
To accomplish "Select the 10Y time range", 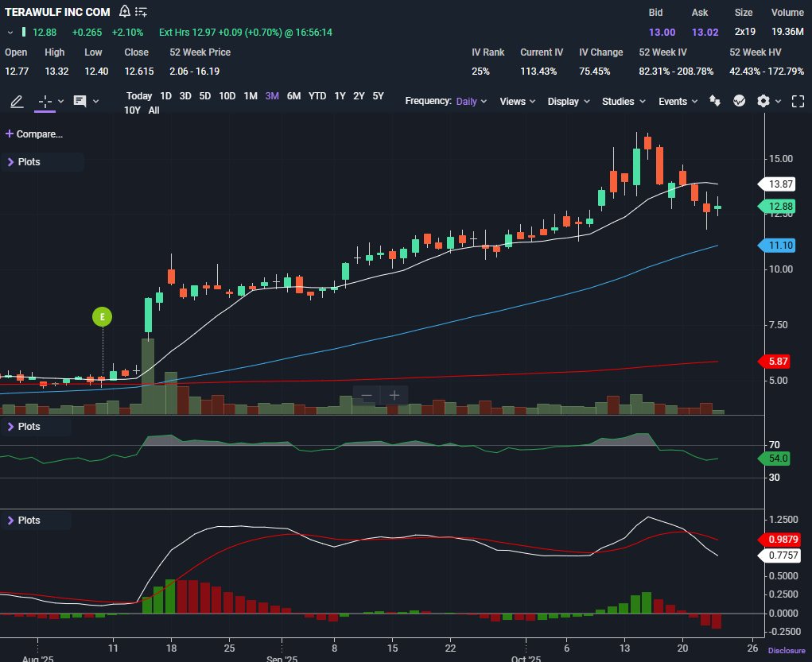I will click(x=133, y=110).
